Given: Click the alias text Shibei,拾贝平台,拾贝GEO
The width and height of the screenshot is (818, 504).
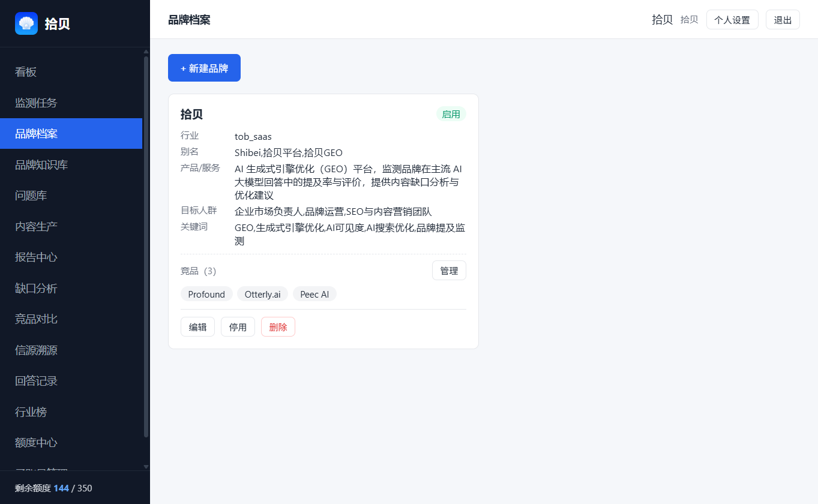Looking at the screenshot, I should pos(289,152).
